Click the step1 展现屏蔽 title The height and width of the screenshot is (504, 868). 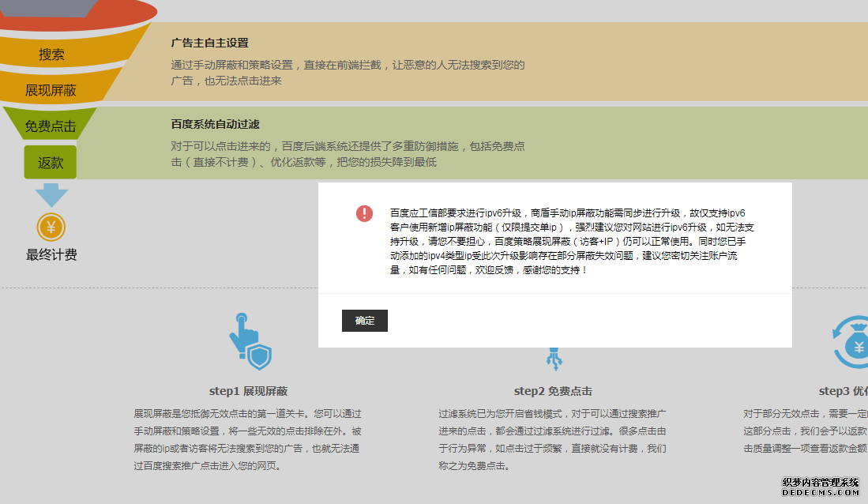248,391
